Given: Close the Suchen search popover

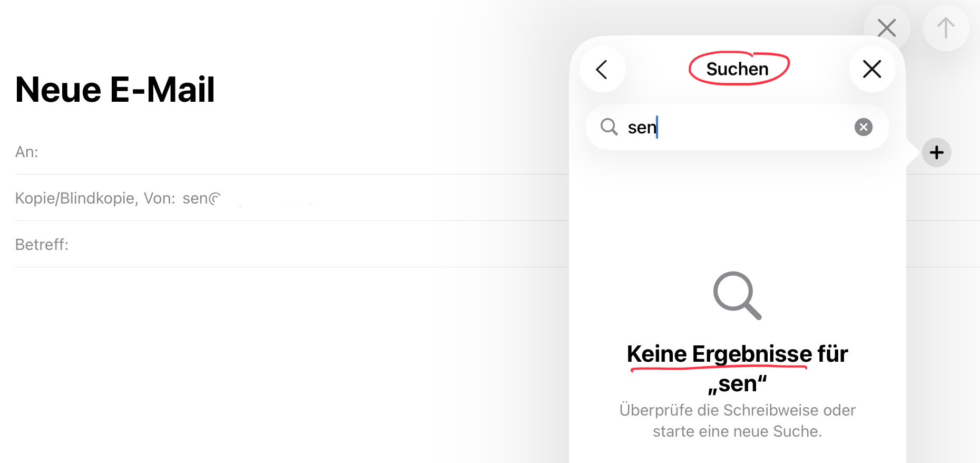Looking at the screenshot, I should (872, 69).
